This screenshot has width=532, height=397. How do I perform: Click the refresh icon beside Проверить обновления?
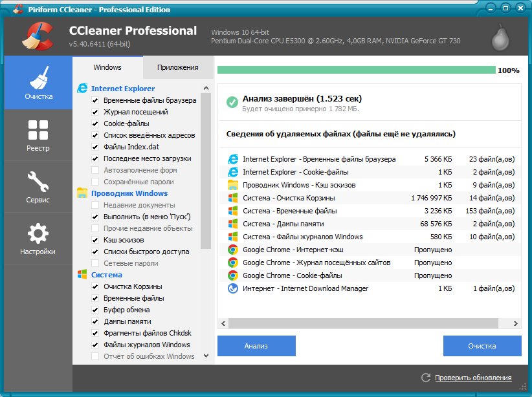click(425, 378)
